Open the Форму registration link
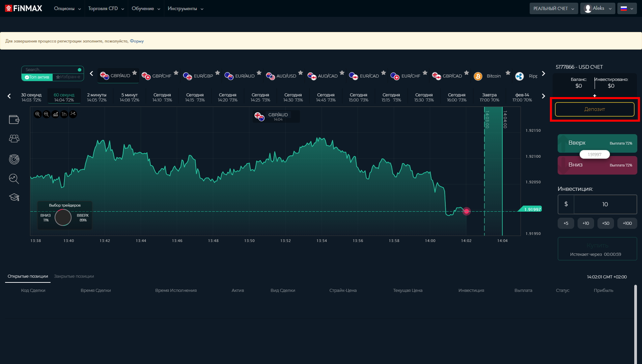642x364 pixels. click(x=137, y=41)
